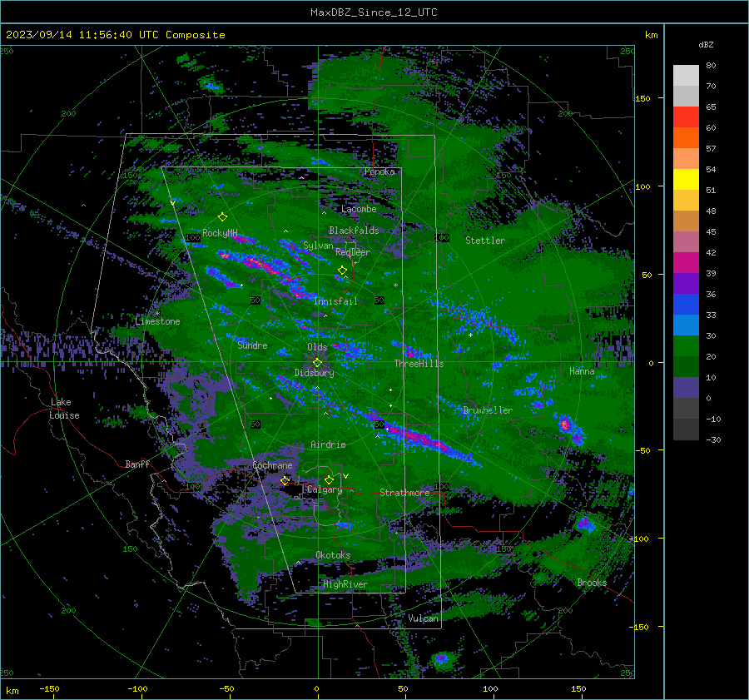Click the Blackfalds label
This screenshot has height=700, width=749.
coord(354,231)
